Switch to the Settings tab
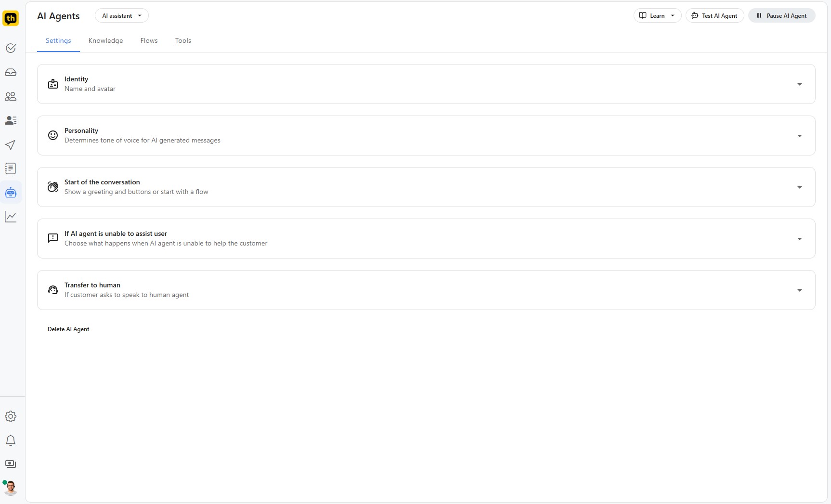Viewport: 831px width, 504px height. pyautogui.click(x=58, y=40)
